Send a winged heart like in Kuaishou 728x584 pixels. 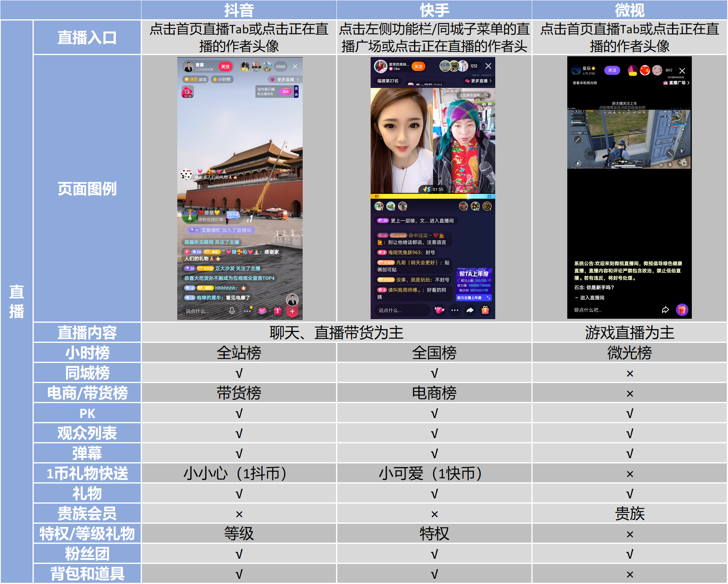(439, 310)
